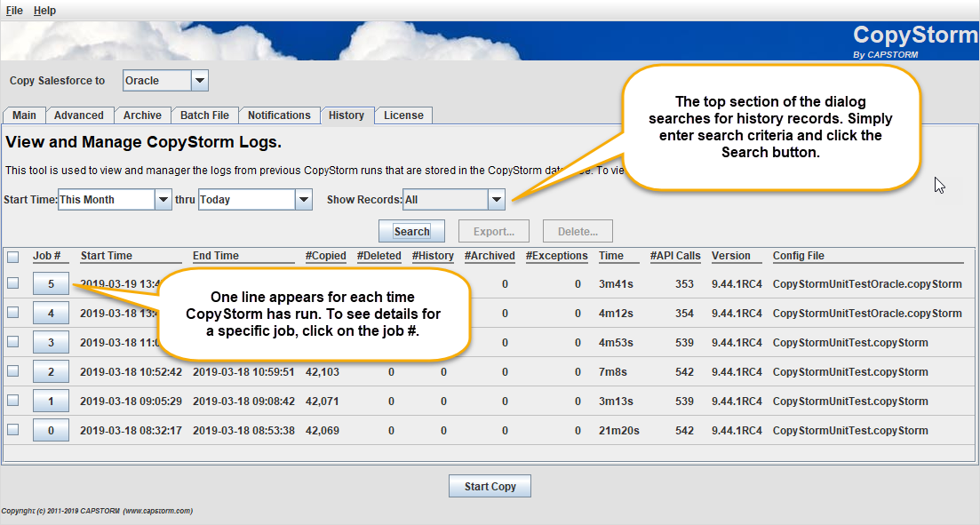Check the box for job 2

tap(13, 371)
